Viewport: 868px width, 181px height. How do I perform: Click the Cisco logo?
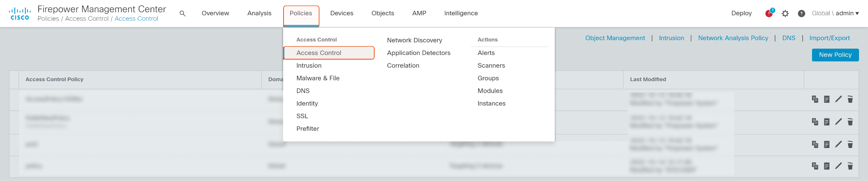(20, 14)
